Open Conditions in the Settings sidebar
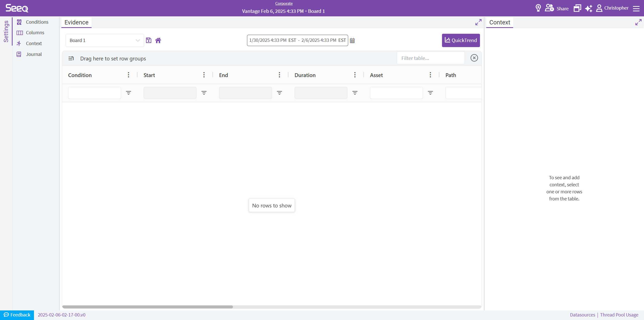This screenshot has width=644, height=320. click(37, 22)
